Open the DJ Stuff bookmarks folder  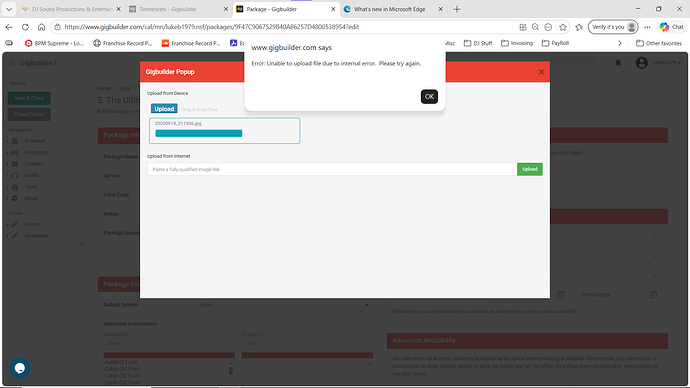[478, 43]
